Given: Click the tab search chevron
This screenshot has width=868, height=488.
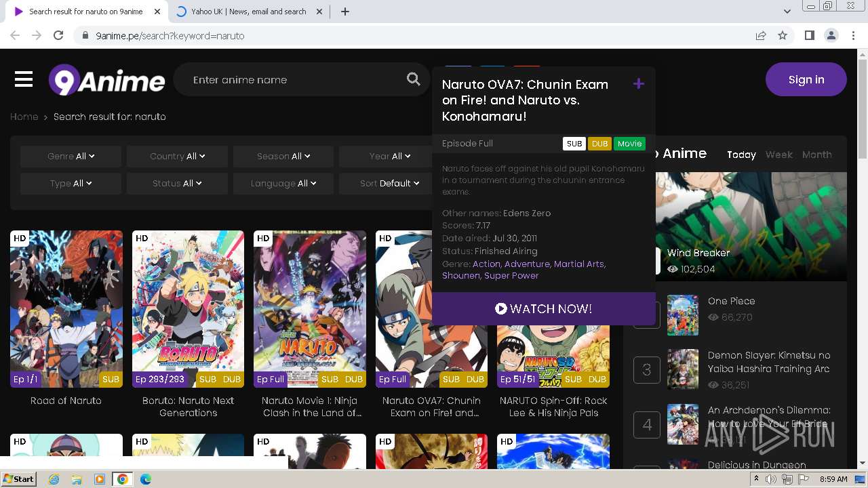Looking at the screenshot, I should tap(787, 12).
